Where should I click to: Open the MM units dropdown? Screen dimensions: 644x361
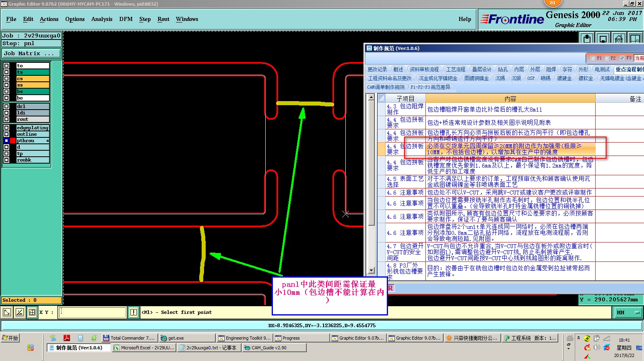pyautogui.click(x=627, y=312)
